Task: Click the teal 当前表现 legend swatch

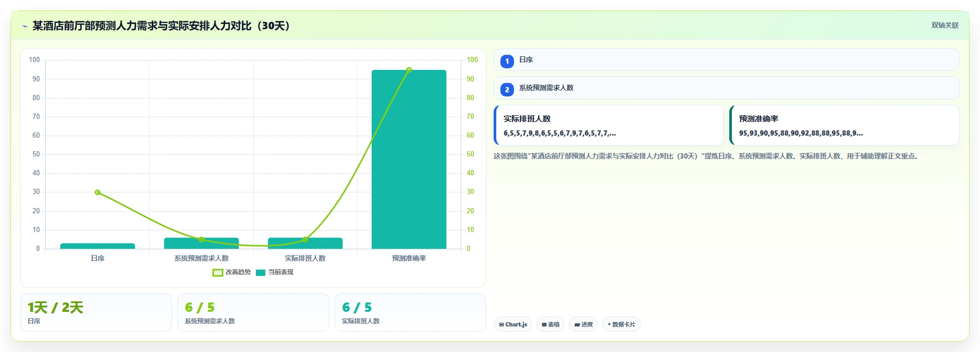Action: click(261, 272)
